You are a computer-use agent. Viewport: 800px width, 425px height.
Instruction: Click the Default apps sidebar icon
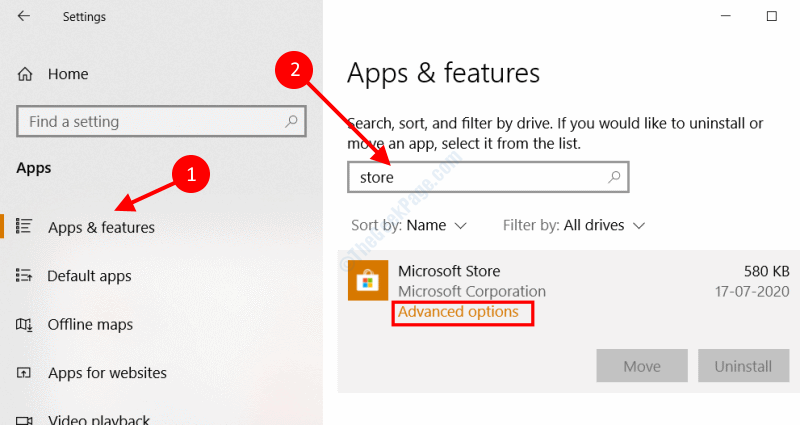pos(24,276)
